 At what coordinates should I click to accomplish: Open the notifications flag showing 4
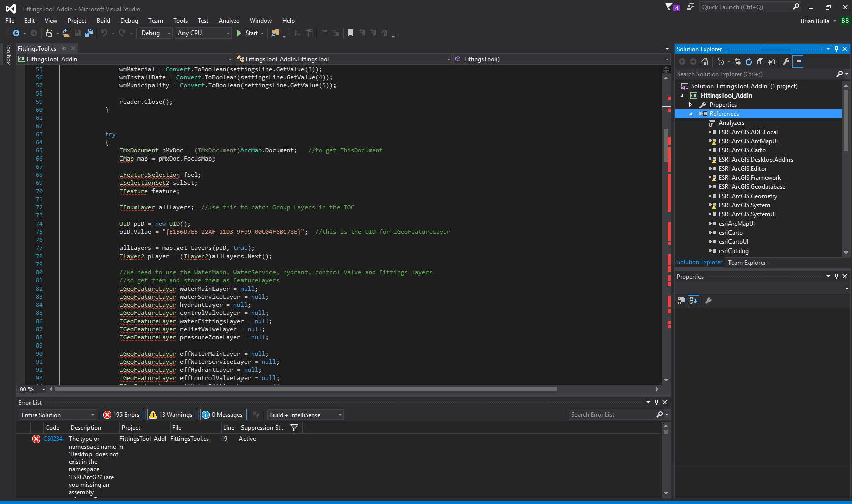pyautogui.click(x=673, y=7)
